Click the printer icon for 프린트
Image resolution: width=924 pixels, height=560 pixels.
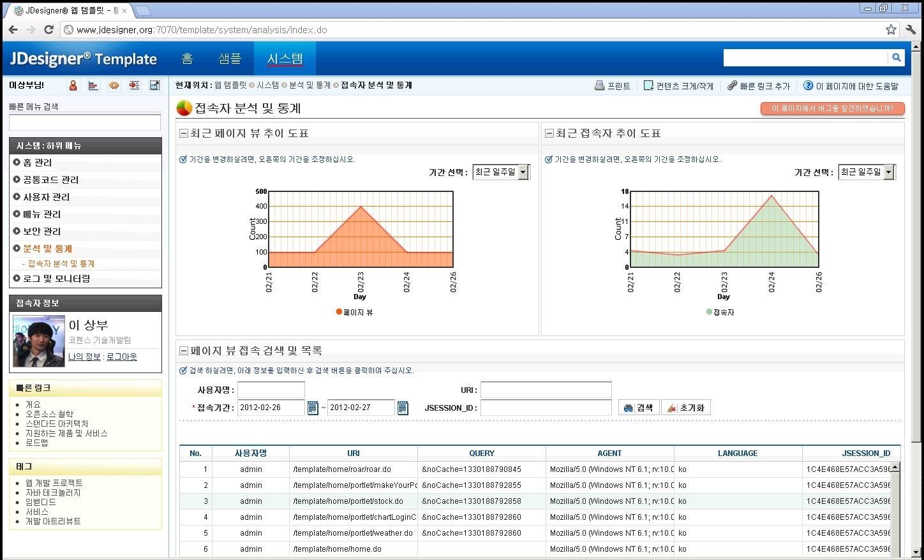[x=599, y=85]
